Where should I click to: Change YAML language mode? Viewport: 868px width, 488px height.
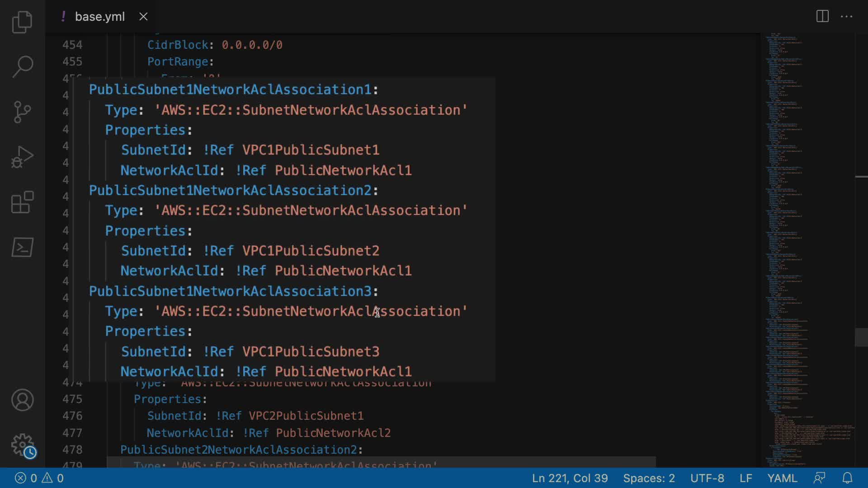[x=782, y=478]
